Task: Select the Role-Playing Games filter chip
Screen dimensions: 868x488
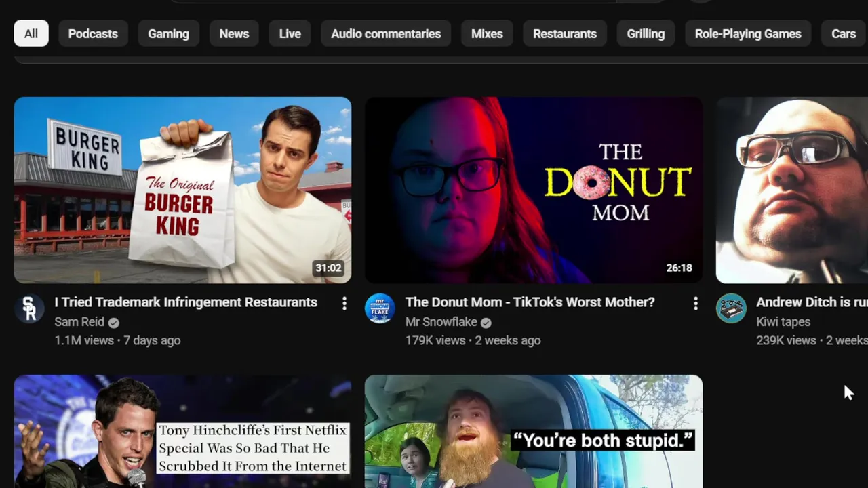Action: click(748, 34)
